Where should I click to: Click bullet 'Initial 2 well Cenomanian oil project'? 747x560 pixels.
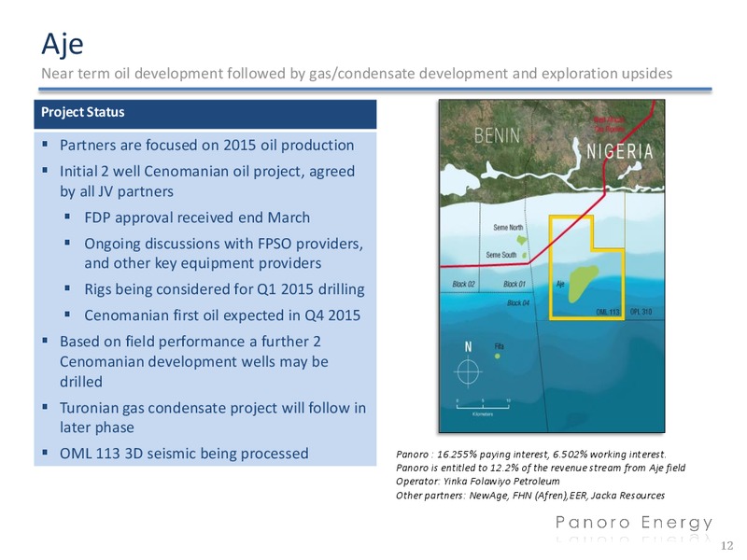[180, 171]
